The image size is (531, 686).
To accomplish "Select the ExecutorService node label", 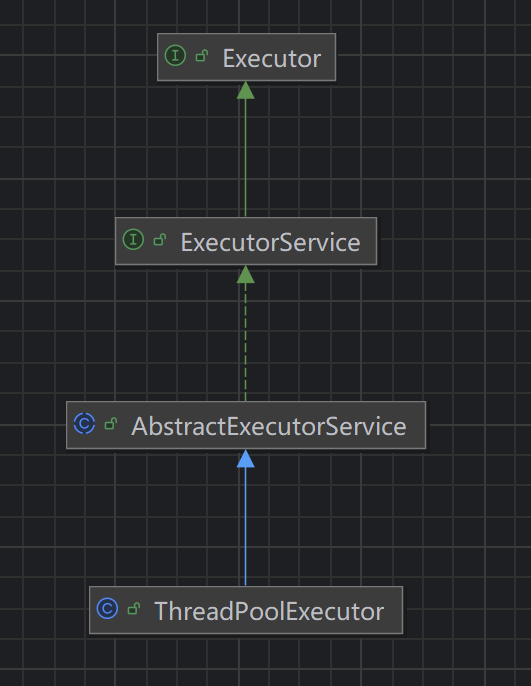I will click(x=270, y=242).
